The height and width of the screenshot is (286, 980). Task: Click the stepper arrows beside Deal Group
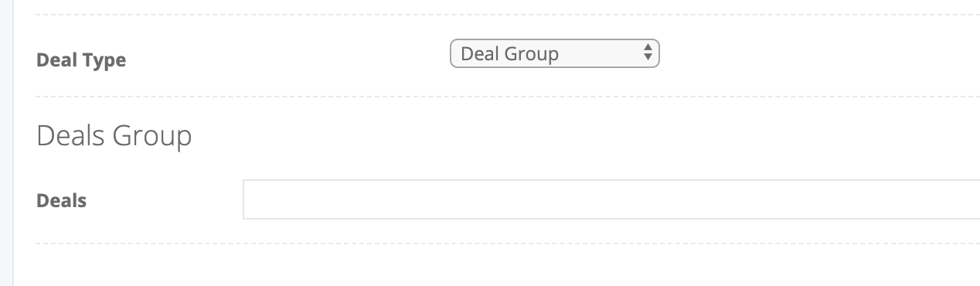[648, 53]
